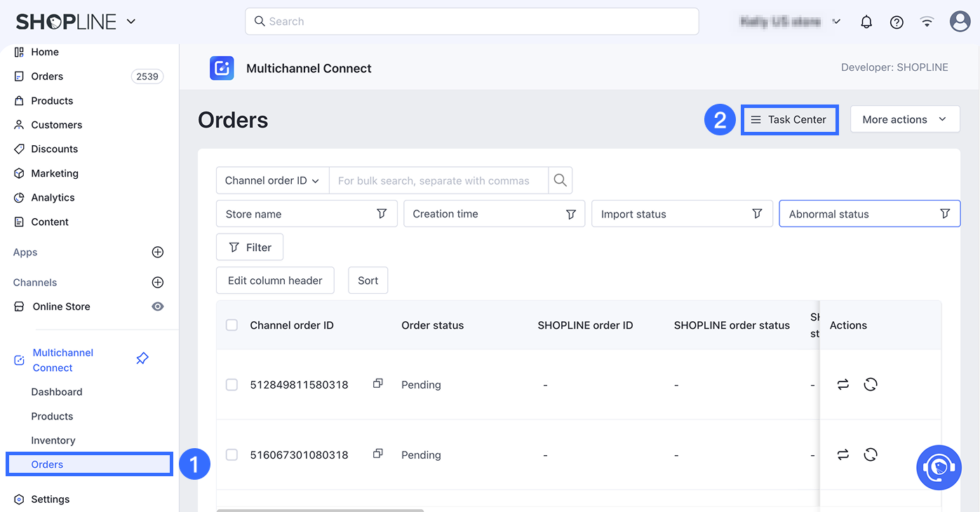Add a new app with plus icon

[158, 252]
